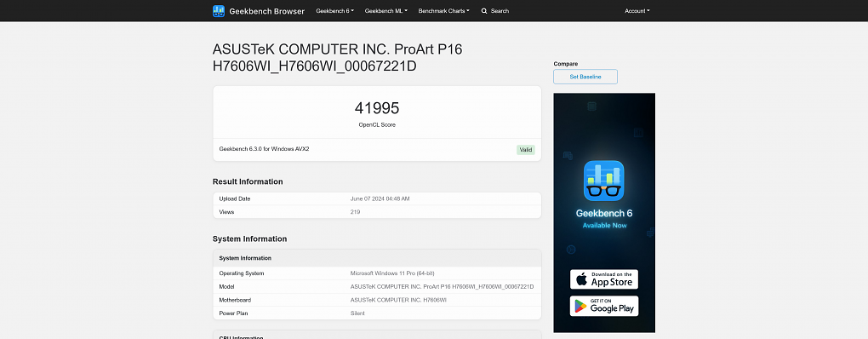This screenshot has width=868, height=339.
Task: Click the Power Plan row label
Action: pyautogui.click(x=234, y=313)
